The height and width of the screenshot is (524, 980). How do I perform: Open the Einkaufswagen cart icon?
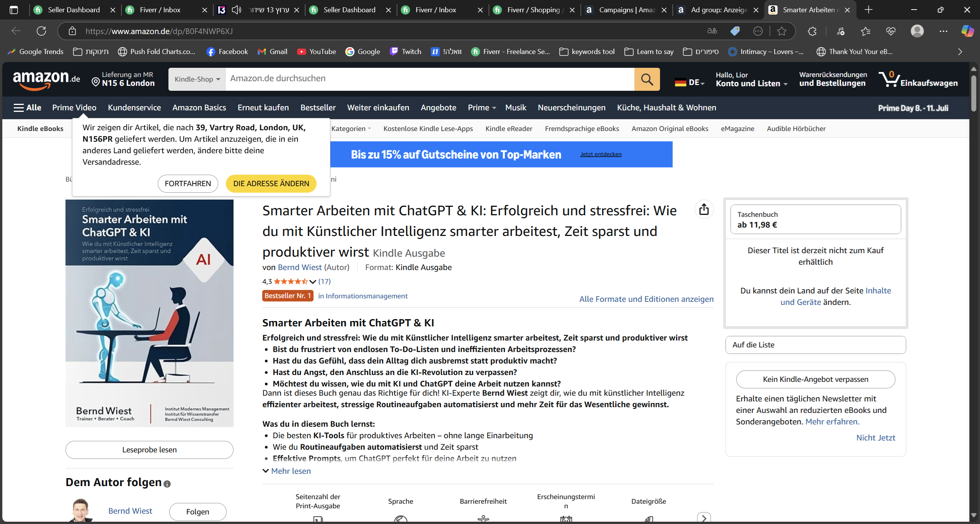[x=918, y=79]
